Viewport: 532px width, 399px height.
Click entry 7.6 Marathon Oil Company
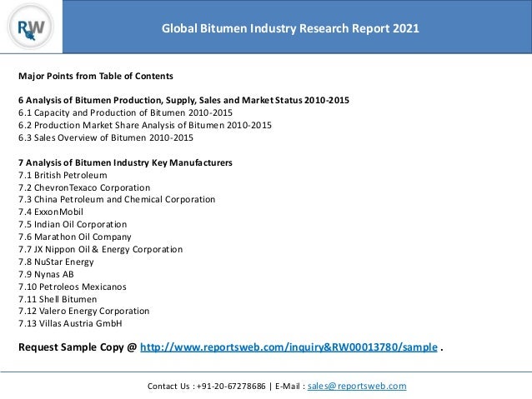[75, 237]
